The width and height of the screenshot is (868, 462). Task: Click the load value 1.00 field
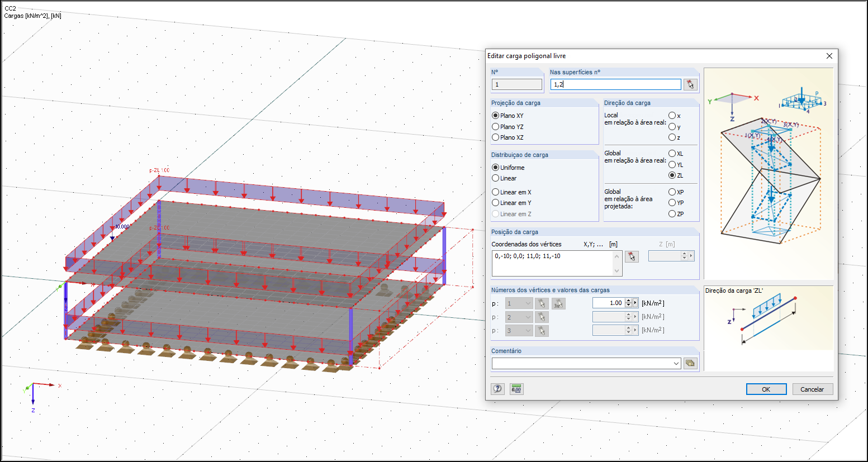point(608,303)
